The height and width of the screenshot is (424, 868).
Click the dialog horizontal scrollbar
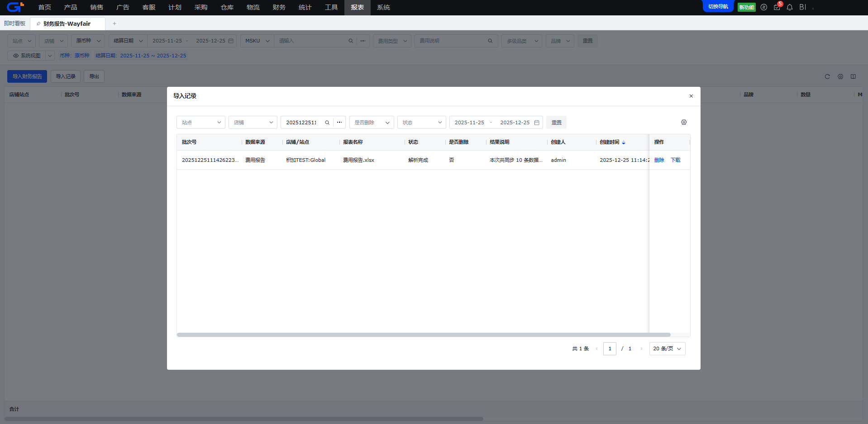[424, 335]
